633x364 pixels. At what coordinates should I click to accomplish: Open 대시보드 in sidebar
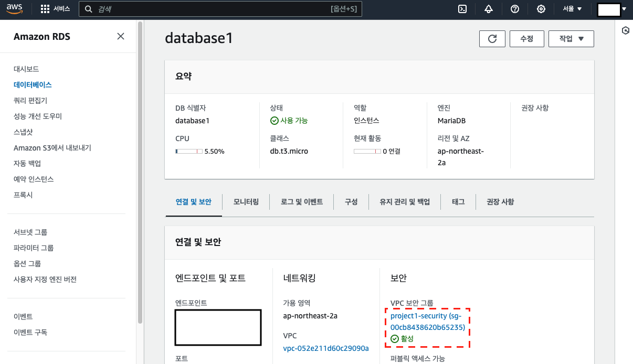26,69
